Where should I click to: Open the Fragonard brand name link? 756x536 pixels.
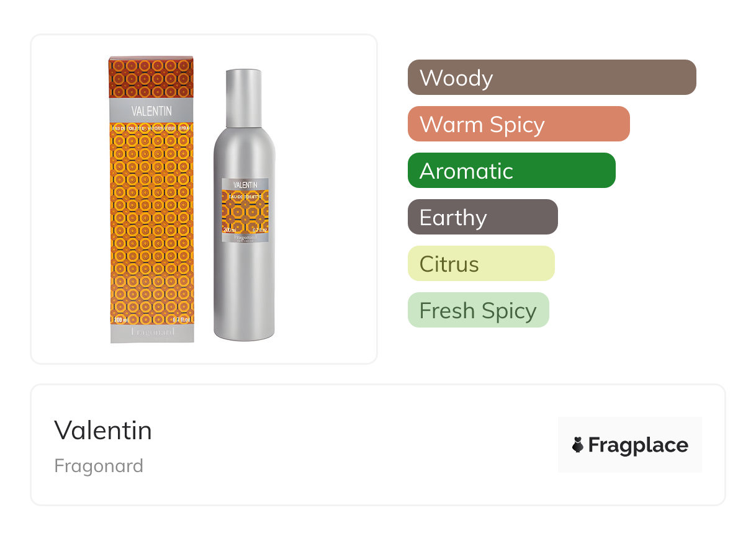tap(99, 465)
